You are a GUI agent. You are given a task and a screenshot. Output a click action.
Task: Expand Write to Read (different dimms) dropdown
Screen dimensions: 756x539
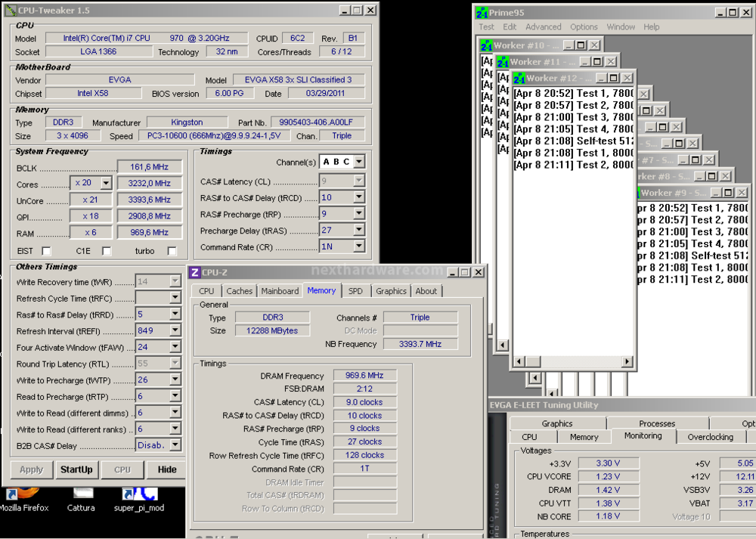click(x=175, y=413)
